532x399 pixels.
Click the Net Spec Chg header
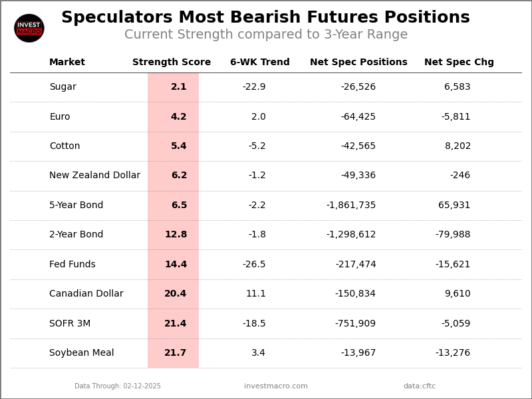(x=459, y=63)
